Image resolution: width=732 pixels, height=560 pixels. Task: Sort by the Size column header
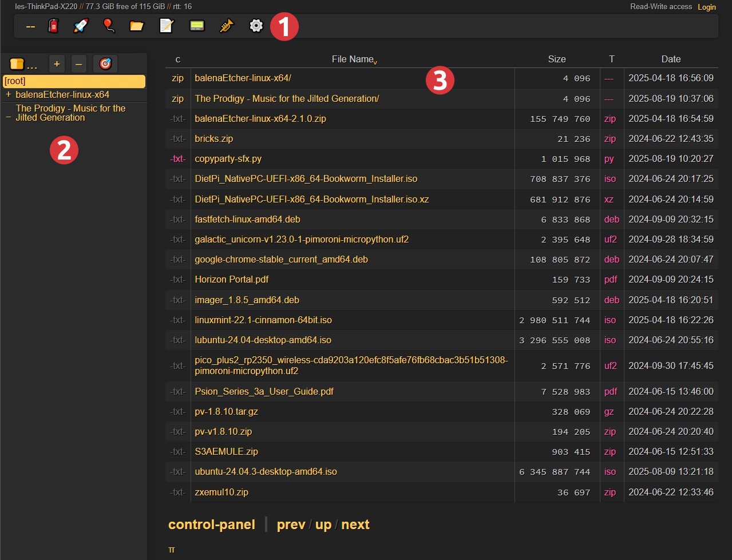pos(557,59)
